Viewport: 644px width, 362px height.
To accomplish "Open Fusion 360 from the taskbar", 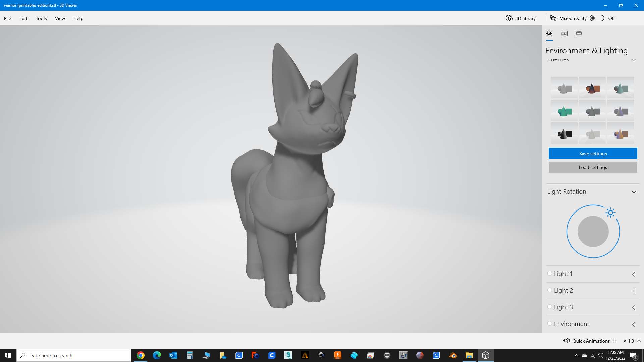I will click(x=338, y=355).
